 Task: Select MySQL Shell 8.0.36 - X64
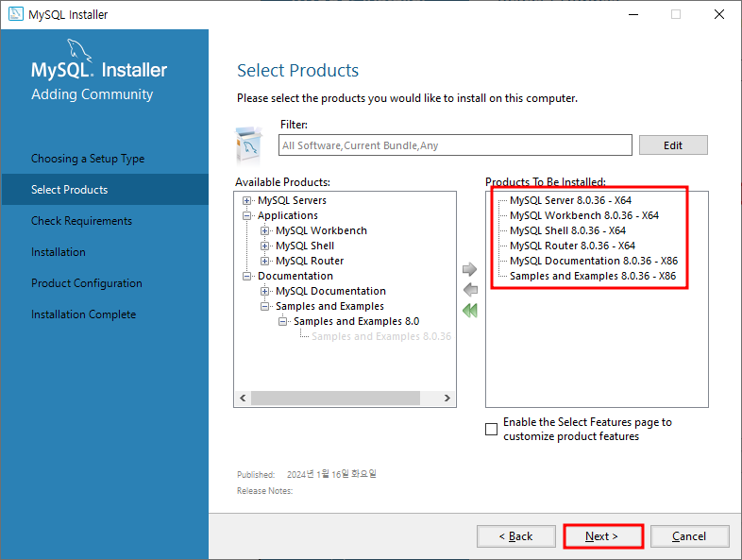click(567, 231)
